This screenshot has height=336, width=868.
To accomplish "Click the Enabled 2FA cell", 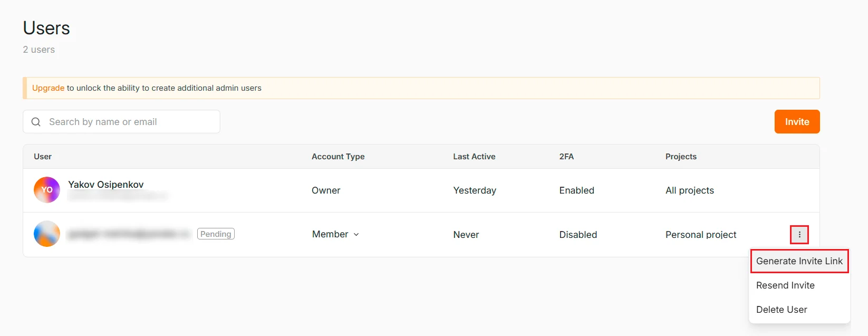I will pos(576,190).
